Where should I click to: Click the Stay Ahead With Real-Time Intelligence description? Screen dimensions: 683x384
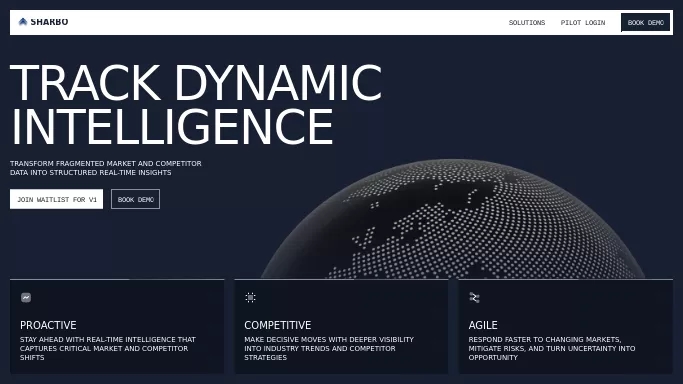pyautogui.click(x=108, y=348)
